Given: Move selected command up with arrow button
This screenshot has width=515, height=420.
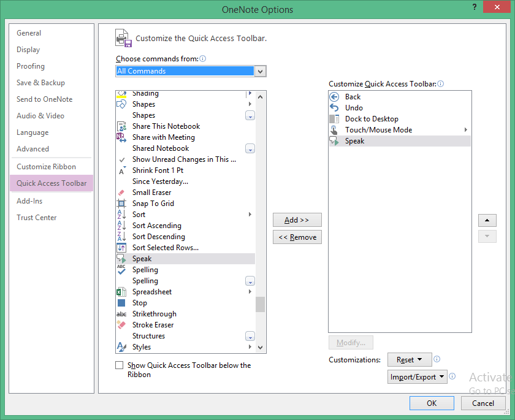Looking at the screenshot, I should pyautogui.click(x=487, y=220).
